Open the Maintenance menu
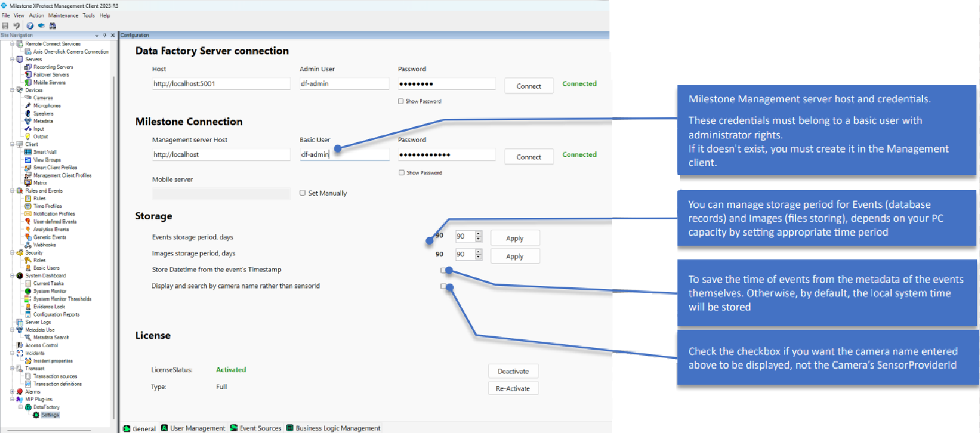980x433 pixels. tap(63, 15)
